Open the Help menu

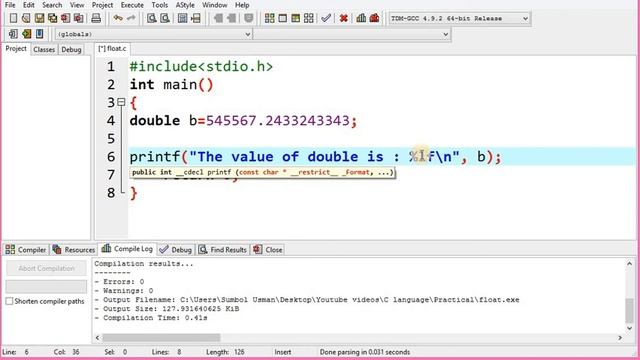tap(242, 5)
